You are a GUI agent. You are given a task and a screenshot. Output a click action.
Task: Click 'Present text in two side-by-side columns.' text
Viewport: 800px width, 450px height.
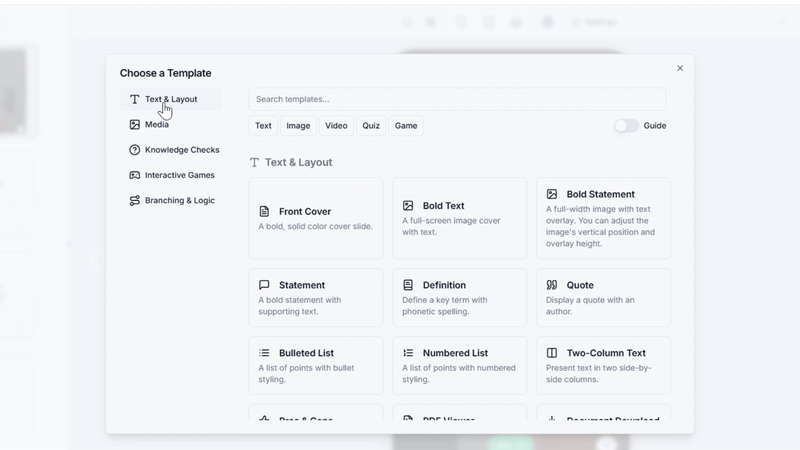point(598,373)
